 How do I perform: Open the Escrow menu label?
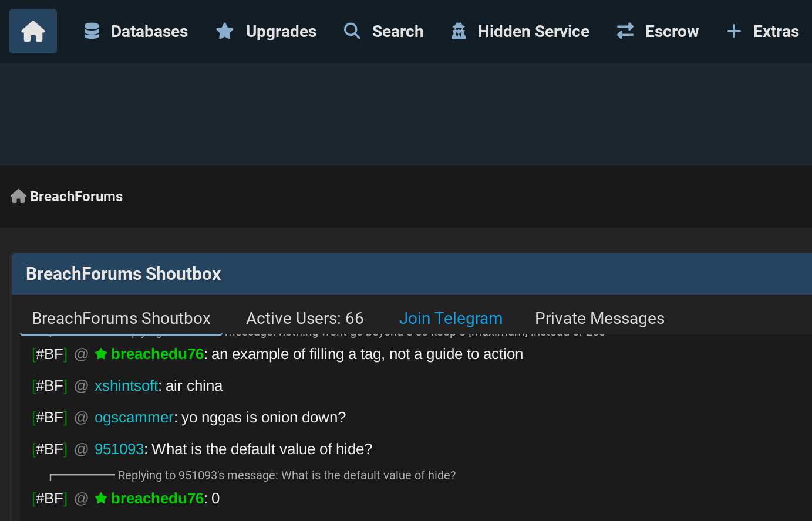click(672, 31)
